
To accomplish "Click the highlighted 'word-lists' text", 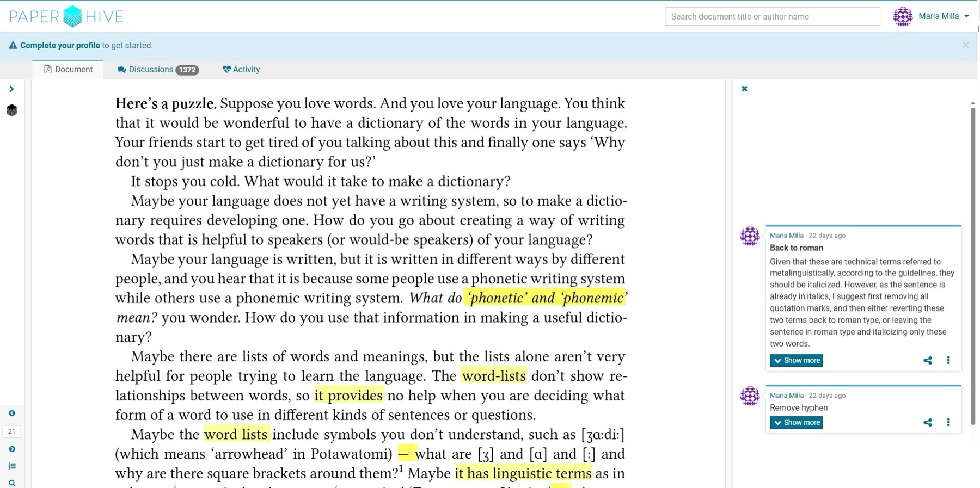I will (x=493, y=376).
